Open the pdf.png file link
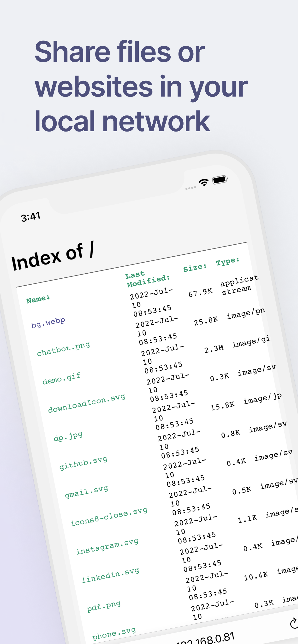The height and width of the screenshot is (644, 298). 104,606
